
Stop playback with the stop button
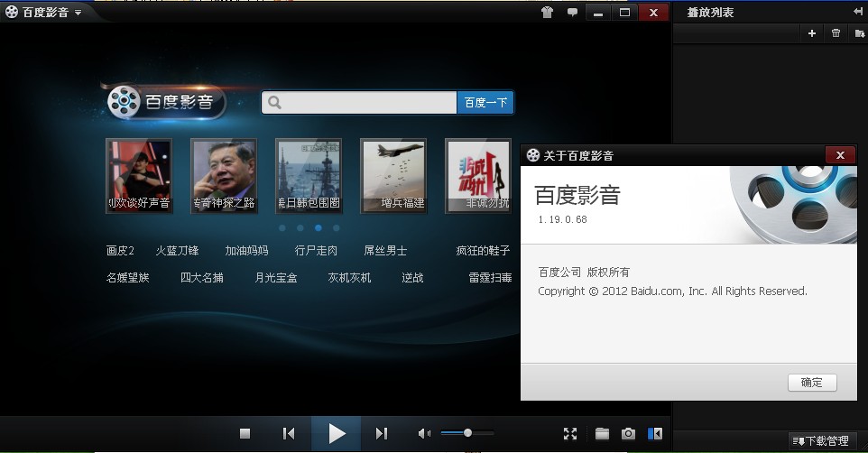245,434
